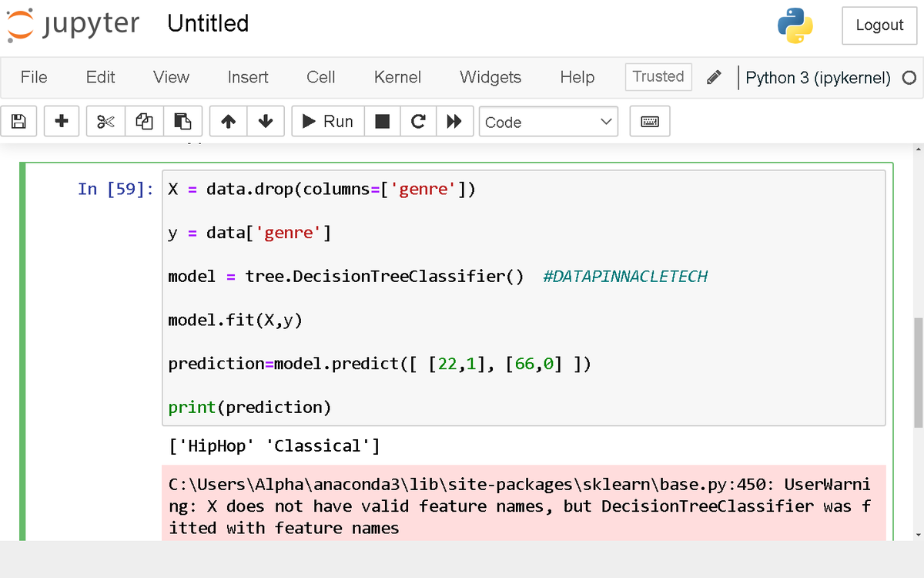This screenshot has height=578, width=924.
Task: Click the Run button
Action: coord(328,122)
